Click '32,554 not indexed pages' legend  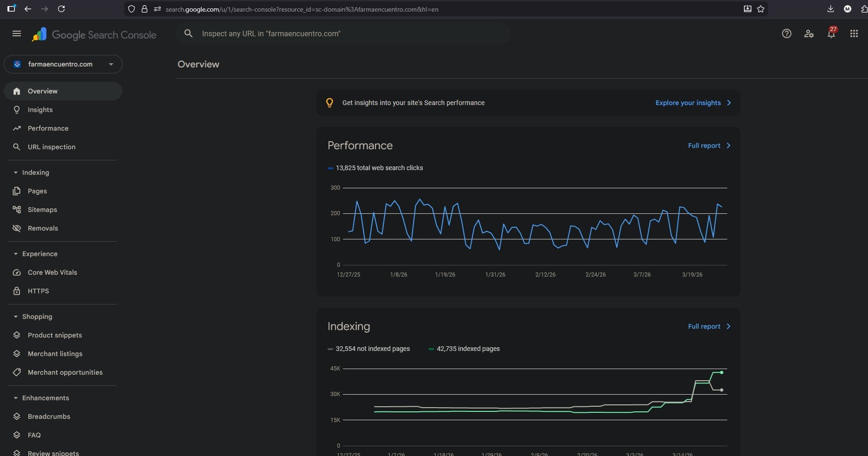(369, 349)
